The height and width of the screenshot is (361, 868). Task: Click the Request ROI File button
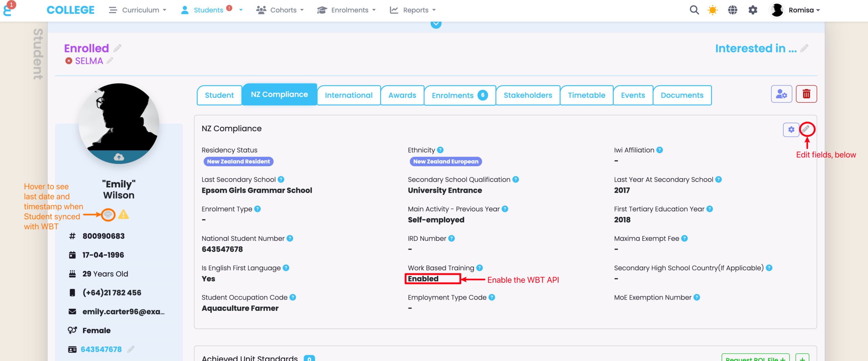pyautogui.click(x=755, y=358)
